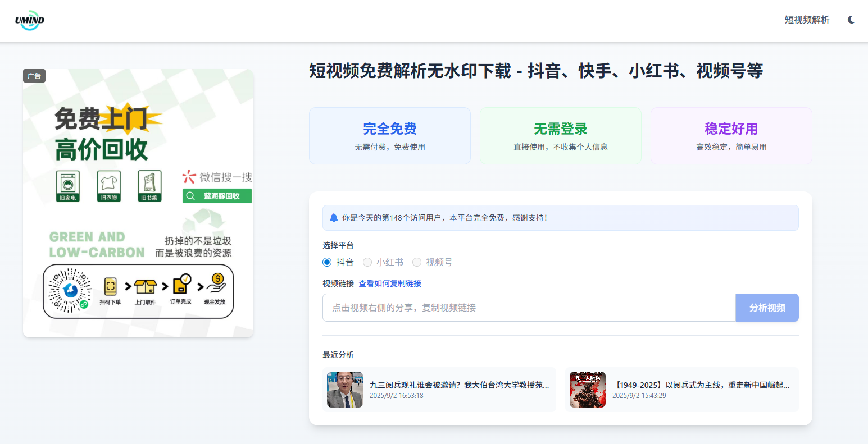Image resolution: width=868 pixels, height=444 pixels.
Task: Click the 订单完成 checkmark icon
Action: coord(181,285)
